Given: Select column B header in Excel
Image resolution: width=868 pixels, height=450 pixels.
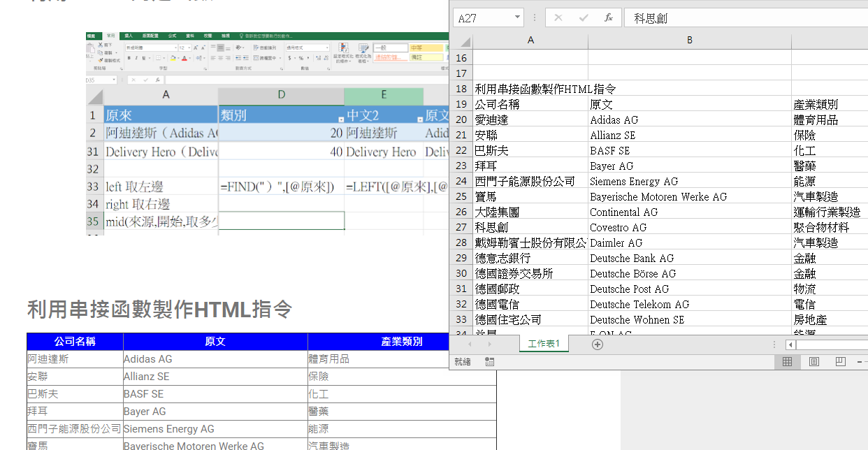Looking at the screenshot, I should [x=690, y=41].
